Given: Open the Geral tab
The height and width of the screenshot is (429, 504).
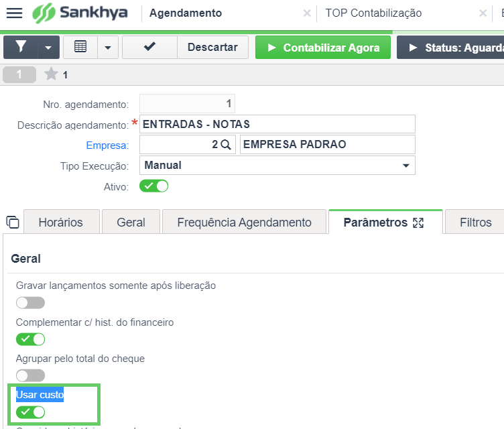Looking at the screenshot, I should (131, 223).
